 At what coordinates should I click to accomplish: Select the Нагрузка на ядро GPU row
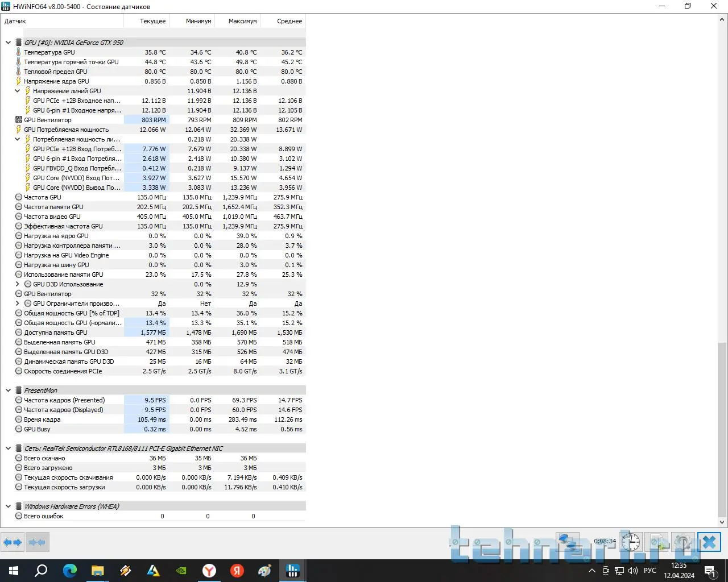[160, 236]
